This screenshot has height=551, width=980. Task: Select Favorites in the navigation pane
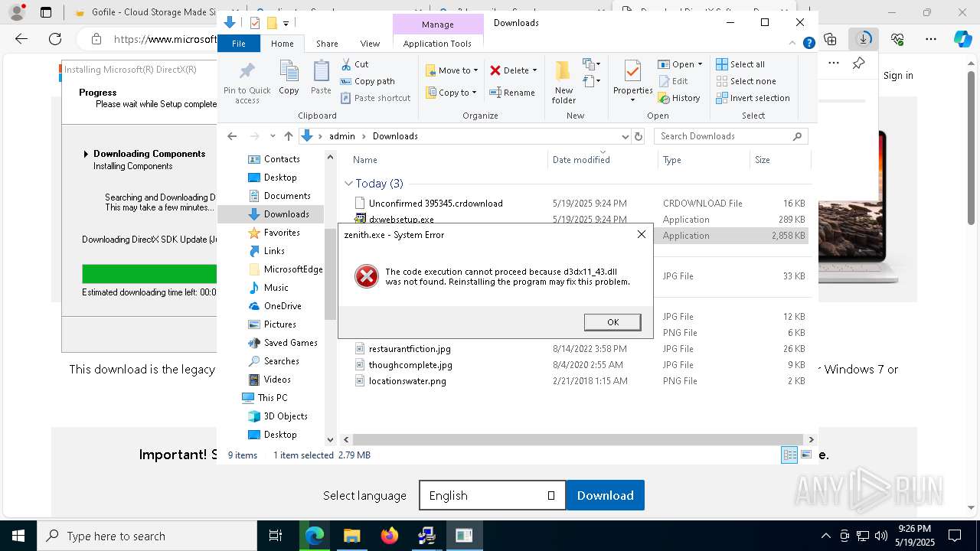click(282, 233)
